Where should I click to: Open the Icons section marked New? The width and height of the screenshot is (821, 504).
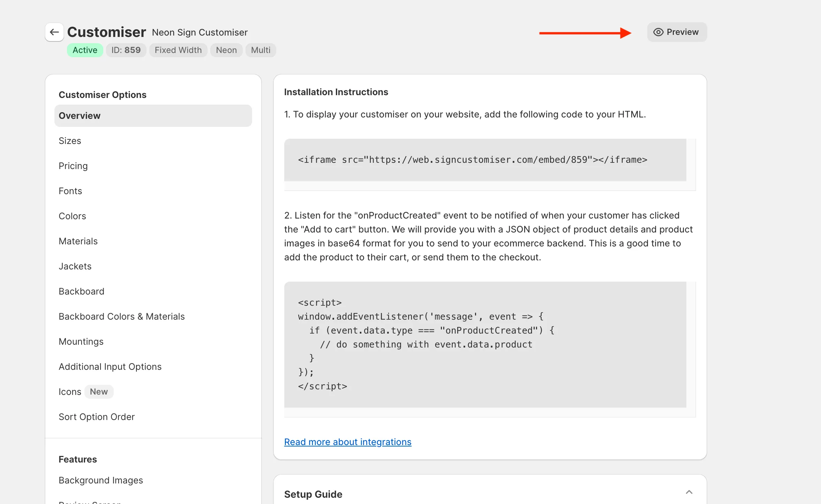(70, 391)
